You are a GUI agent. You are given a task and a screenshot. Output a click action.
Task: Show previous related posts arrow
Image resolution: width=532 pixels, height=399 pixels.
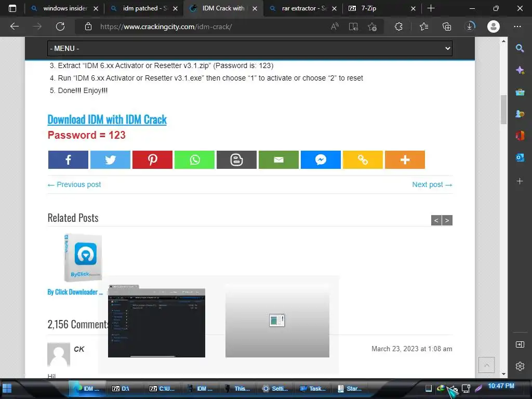436,220
